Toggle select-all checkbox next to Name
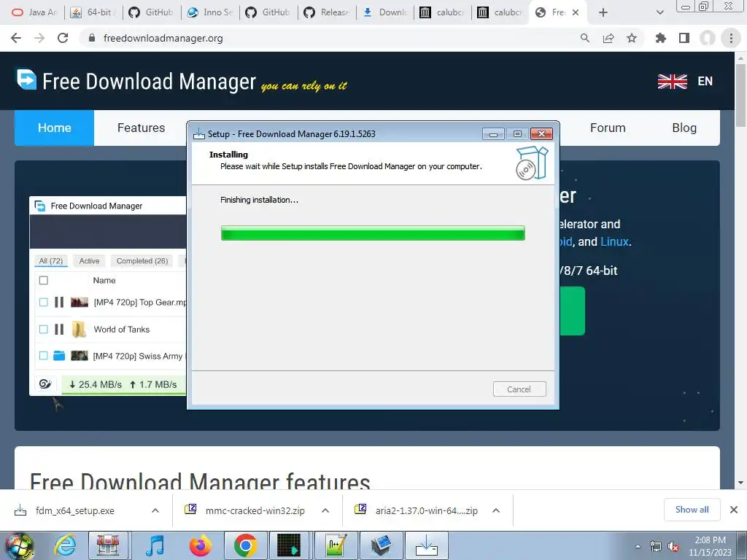This screenshot has height=560, width=747. 43,280
